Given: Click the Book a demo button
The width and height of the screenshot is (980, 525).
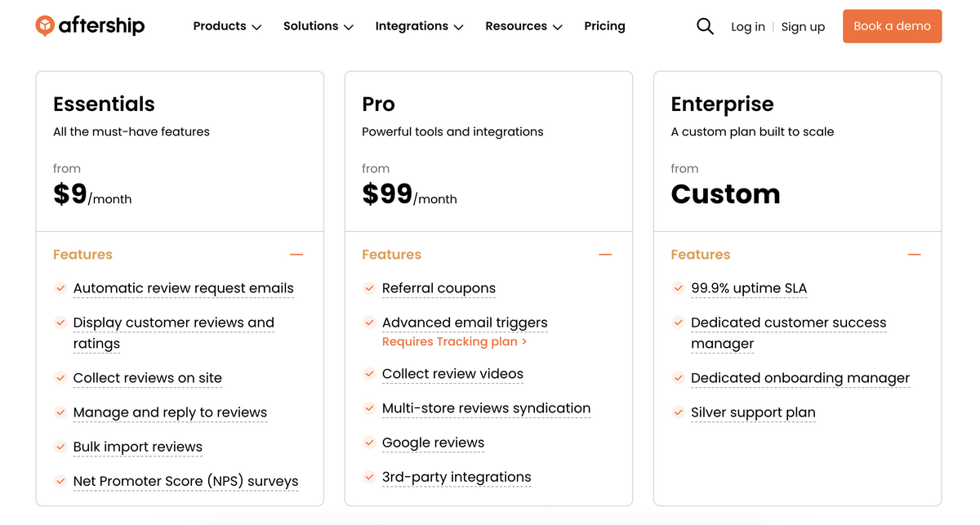Looking at the screenshot, I should tap(892, 25).
